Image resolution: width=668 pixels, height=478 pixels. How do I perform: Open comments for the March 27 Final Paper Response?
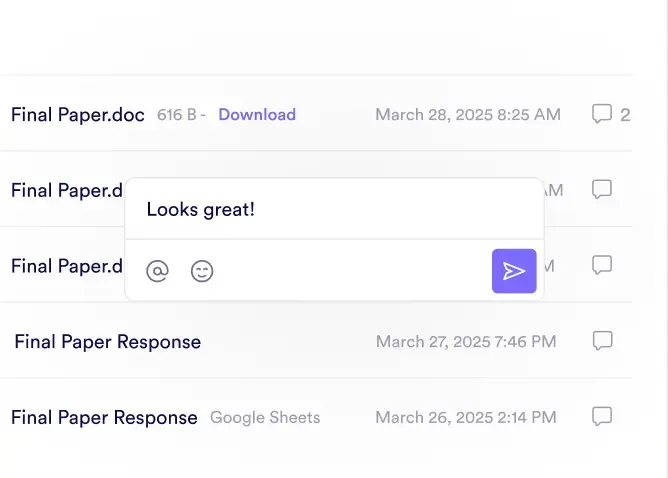[602, 341]
